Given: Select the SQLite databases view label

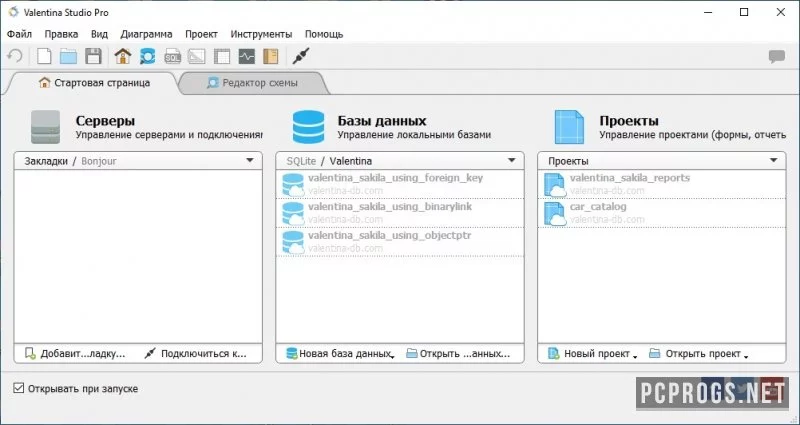Looking at the screenshot, I should (301, 161).
